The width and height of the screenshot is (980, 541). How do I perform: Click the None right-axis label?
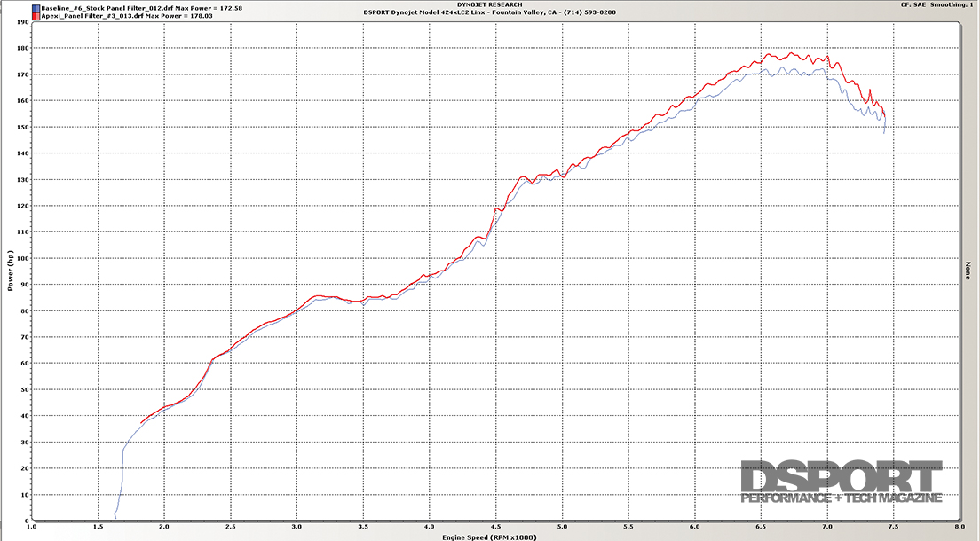(968, 270)
